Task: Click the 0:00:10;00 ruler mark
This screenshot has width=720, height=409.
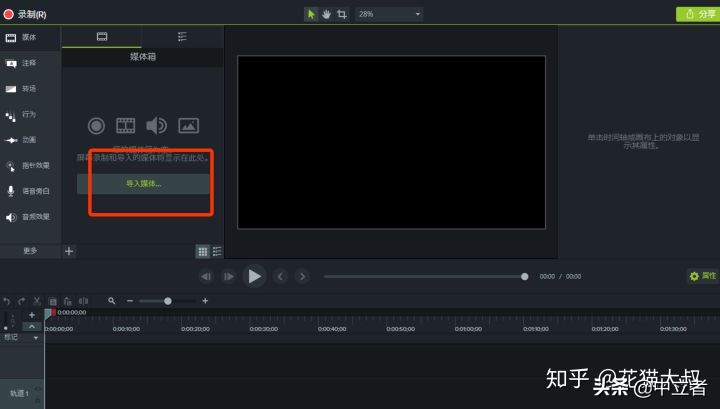Action: point(126,329)
